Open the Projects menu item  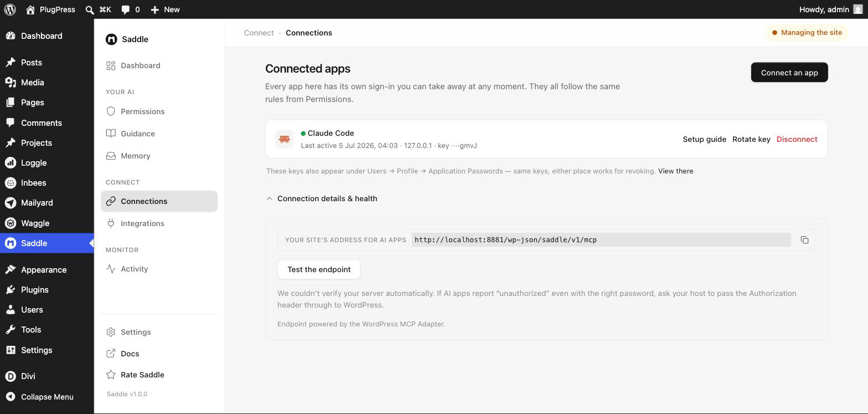coord(47,143)
